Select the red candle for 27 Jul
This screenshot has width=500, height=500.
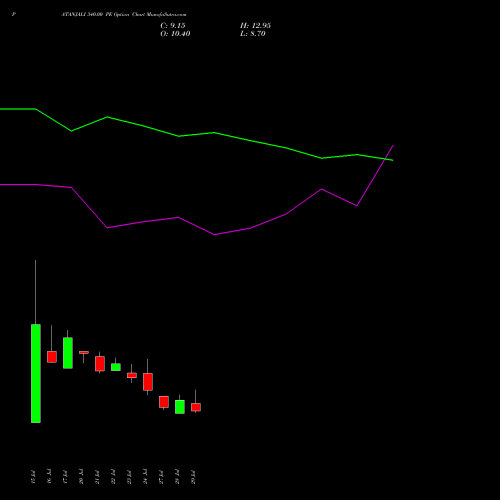pos(164,402)
